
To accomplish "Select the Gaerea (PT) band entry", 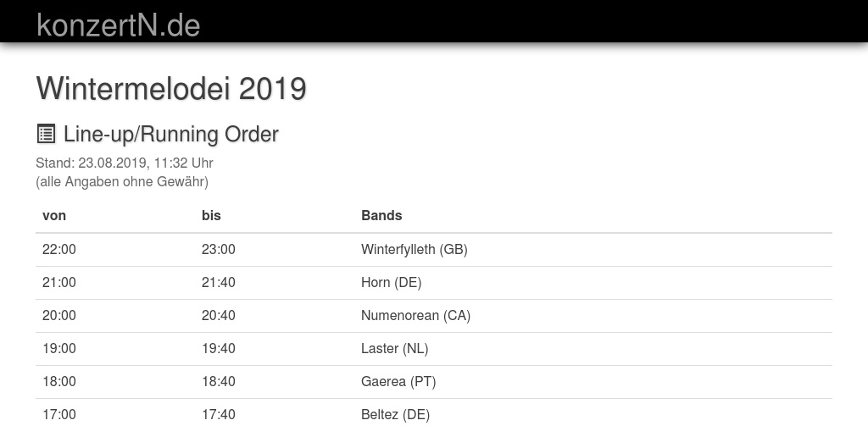I will (x=398, y=381).
